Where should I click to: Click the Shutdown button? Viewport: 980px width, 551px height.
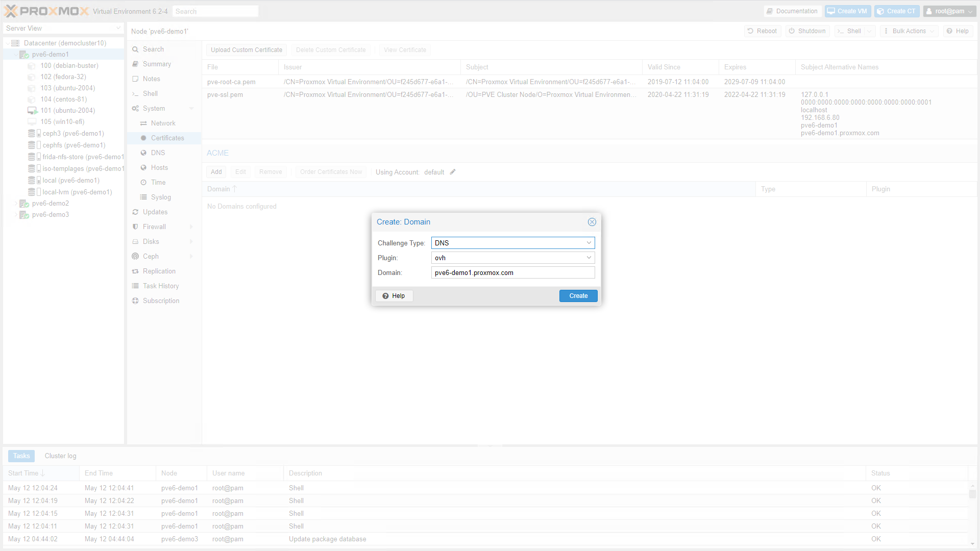point(807,31)
